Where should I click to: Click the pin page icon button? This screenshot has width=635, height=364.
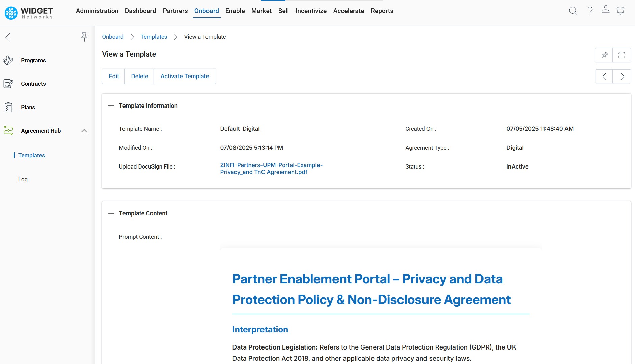(x=604, y=55)
